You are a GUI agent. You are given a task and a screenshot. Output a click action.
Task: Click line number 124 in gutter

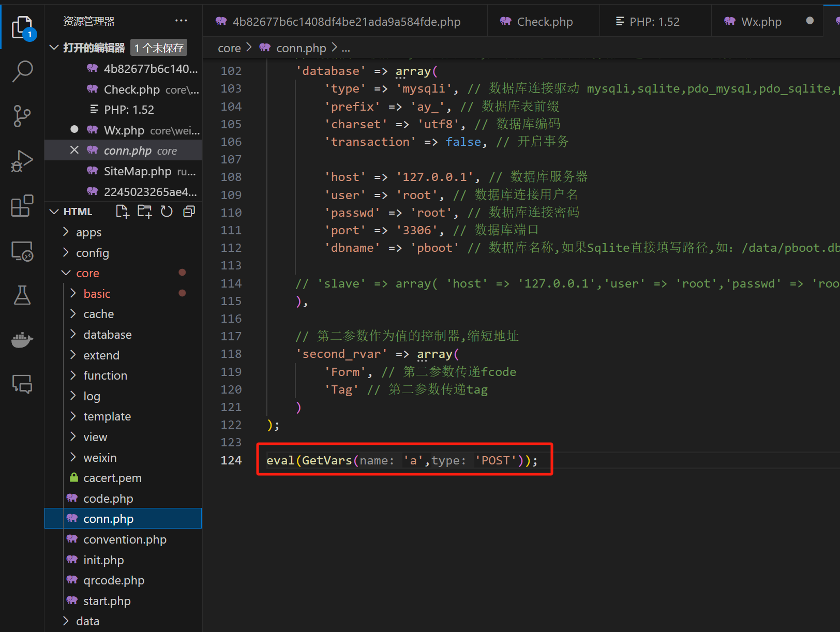pyautogui.click(x=231, y=460)
